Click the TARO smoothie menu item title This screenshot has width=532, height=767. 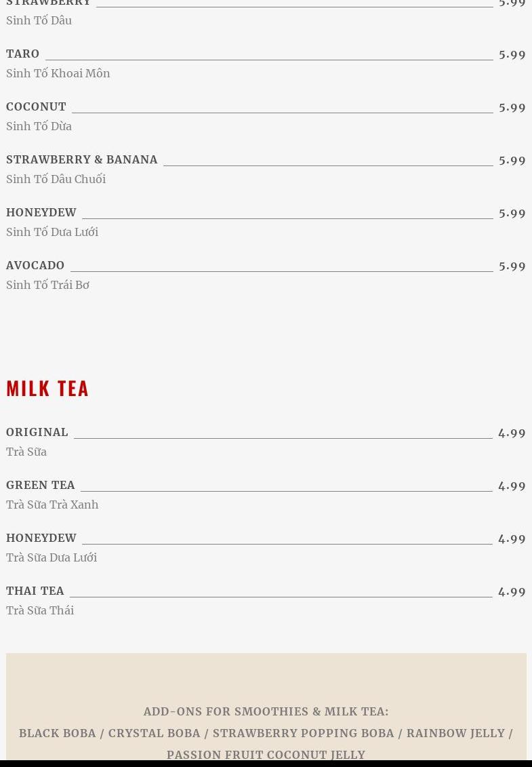click(x=23, y=54)
